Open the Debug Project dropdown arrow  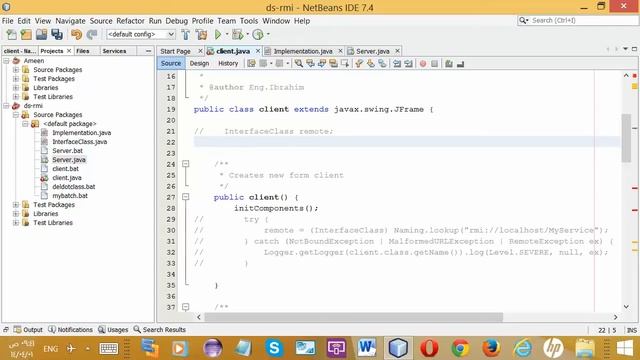click(x=247, y=35)
